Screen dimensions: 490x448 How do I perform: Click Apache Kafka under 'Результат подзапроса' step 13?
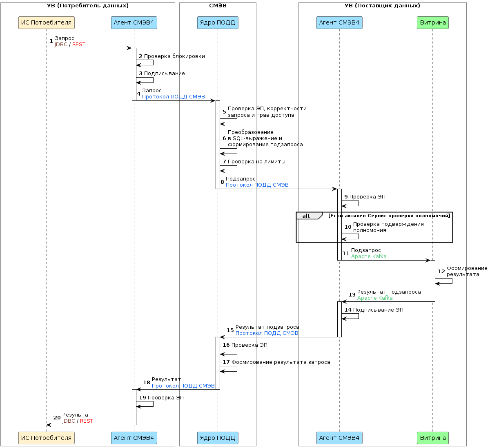[x=375, y=298]
